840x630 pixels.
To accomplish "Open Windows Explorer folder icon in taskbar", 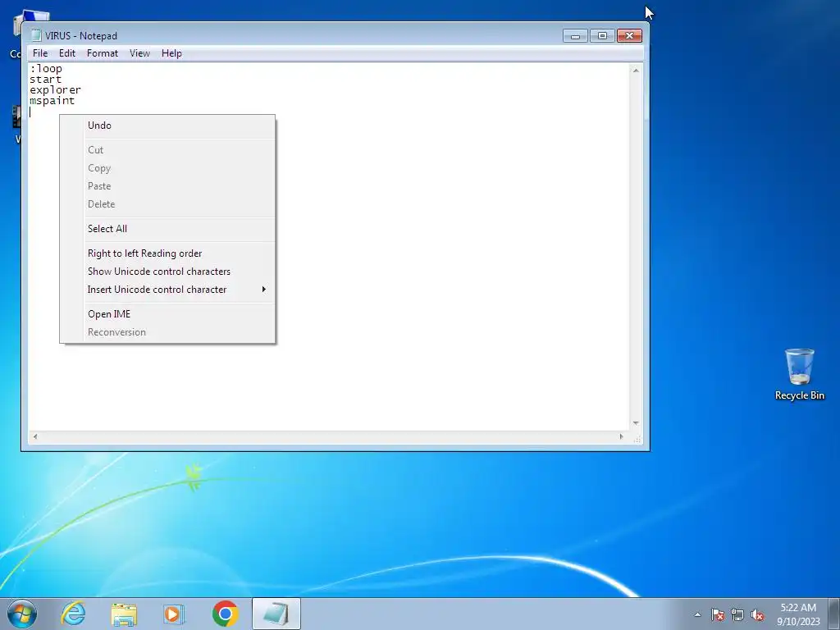I will 124,614.
